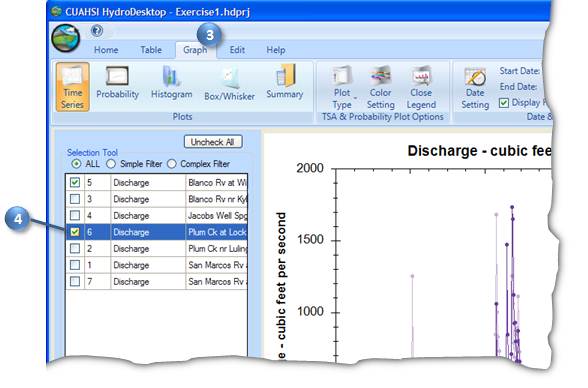Click Discharge cell in series 7 row
This screenshot has height=388, width=588.
tap(148, 282)
